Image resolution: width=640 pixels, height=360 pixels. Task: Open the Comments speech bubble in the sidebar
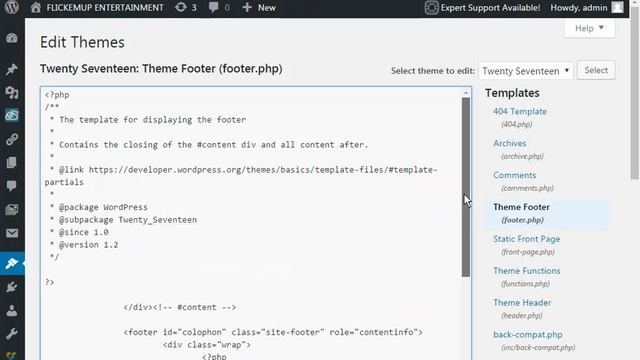[x=12, y=186]
